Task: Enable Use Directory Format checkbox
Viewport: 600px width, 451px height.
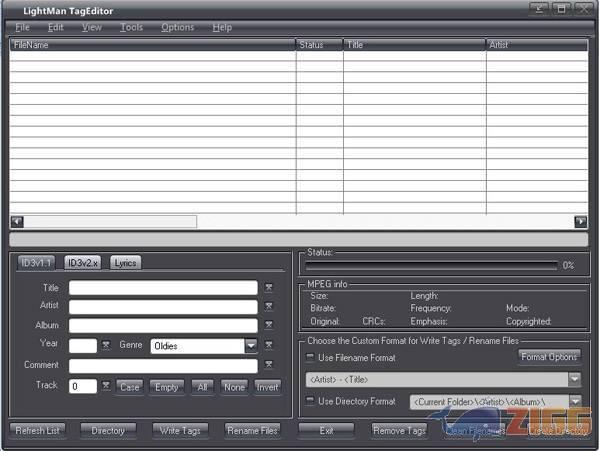Action: [311, 401]
